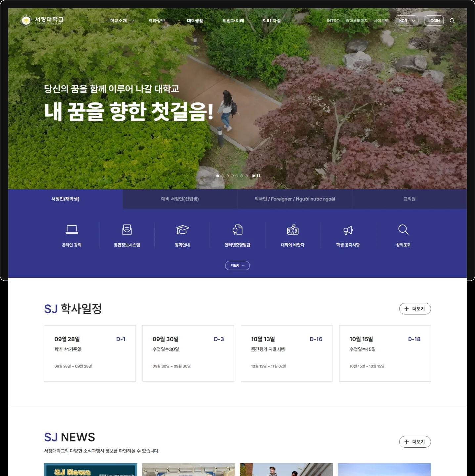
Task: Click 더보기 button beside SJ 학사일정
Action: coord(415,309)
